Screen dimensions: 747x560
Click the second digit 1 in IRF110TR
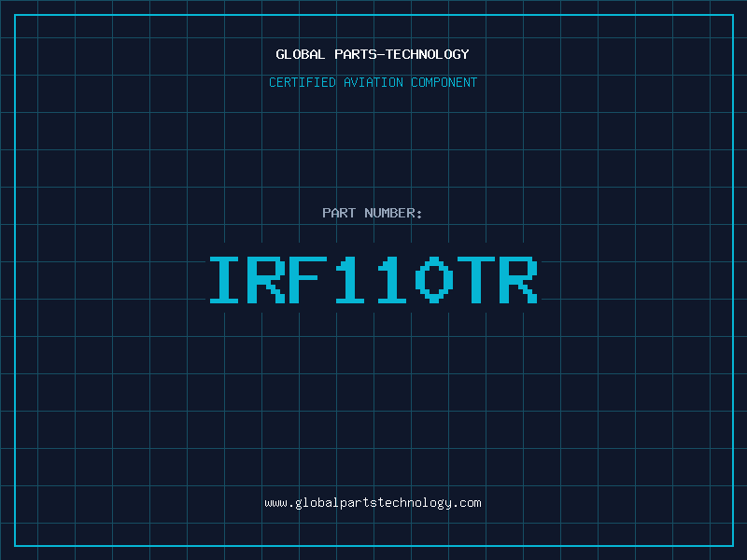click(x=393, y=280)
